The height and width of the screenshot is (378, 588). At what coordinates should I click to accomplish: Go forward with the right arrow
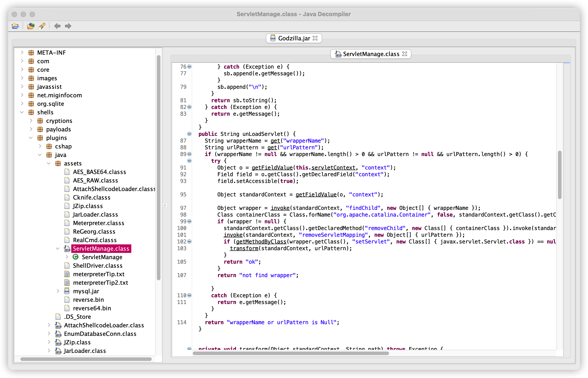68,26
